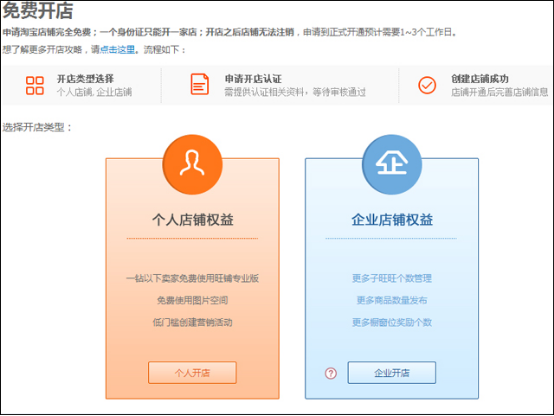554x416 pixels.
Task: Click the four-squares shop type icon
Action: click(x=35, y=86)
